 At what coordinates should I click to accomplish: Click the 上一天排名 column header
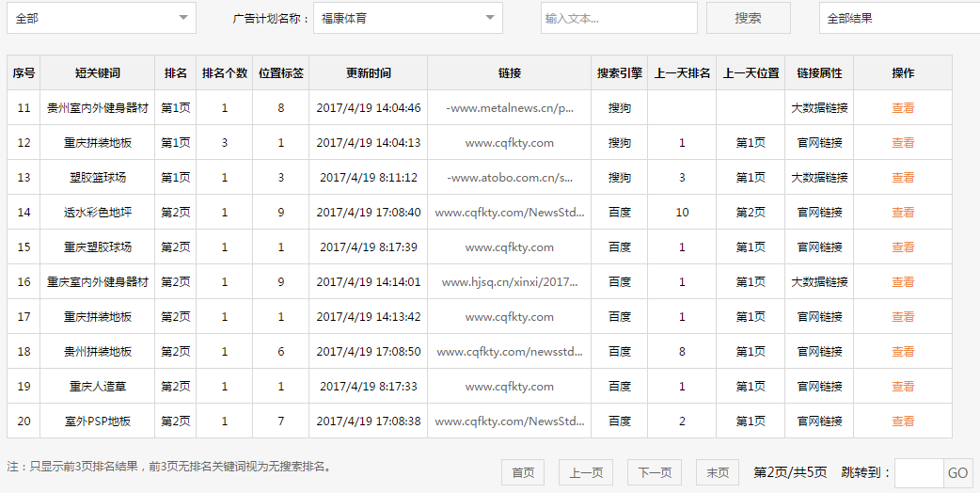682,73
